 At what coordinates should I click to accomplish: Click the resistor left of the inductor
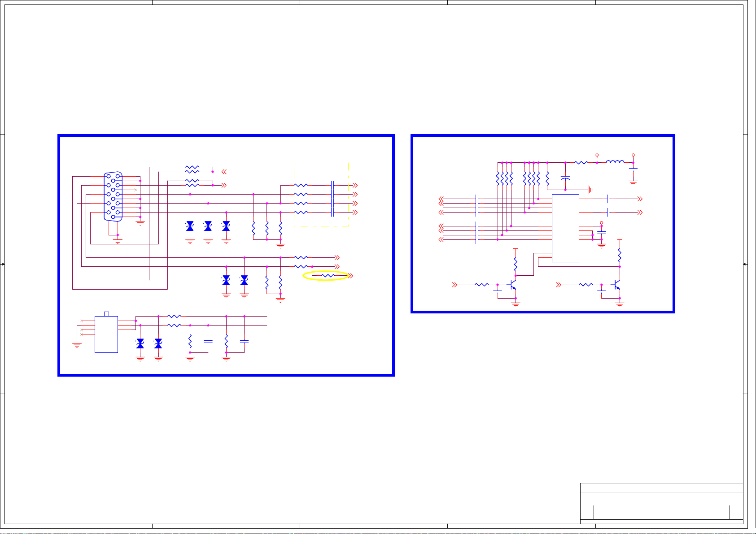click(x=581, y=163)
